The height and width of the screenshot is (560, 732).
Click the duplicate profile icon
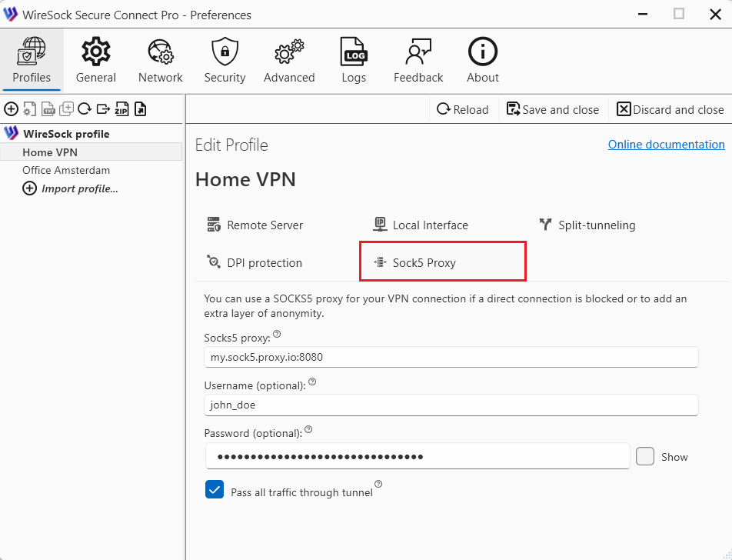point(66,108)
